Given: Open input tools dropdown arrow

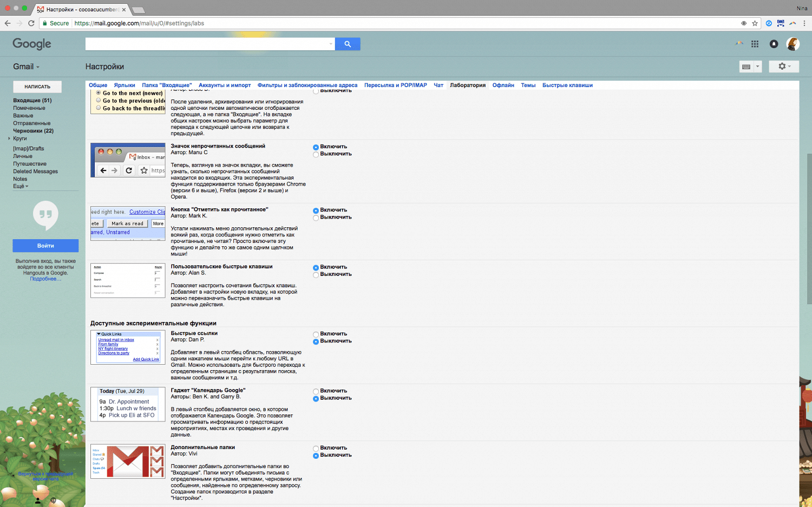Looking at the screenshot, I should pos(757,67).
